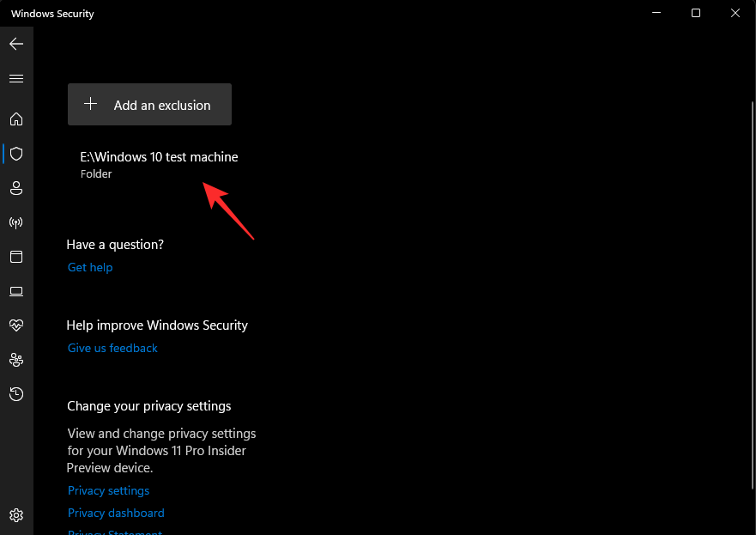This screenshot has width=756, height=535.
Task: Open App & browser control icon
Action: [16, 257]
